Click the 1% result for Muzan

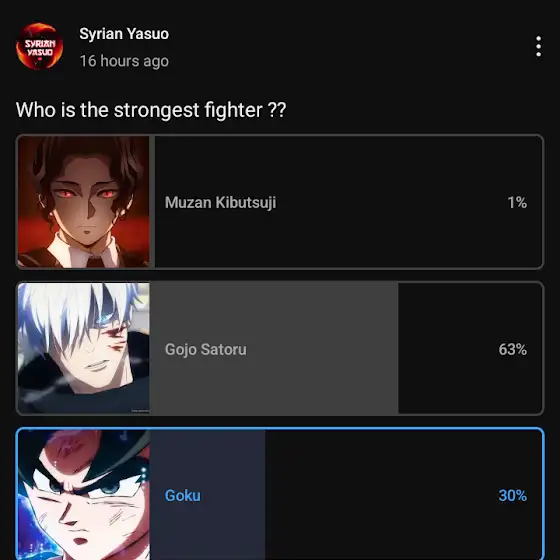pos(517,202)
